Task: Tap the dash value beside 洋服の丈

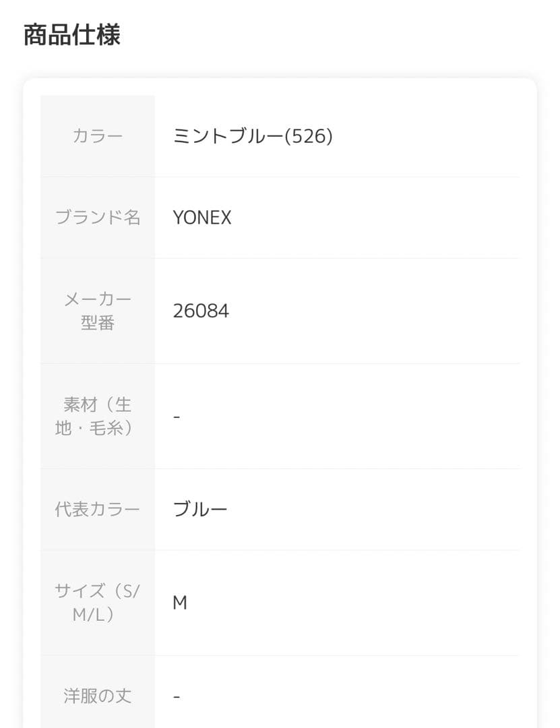Action: pyautogui.click(x=177, y=696)
